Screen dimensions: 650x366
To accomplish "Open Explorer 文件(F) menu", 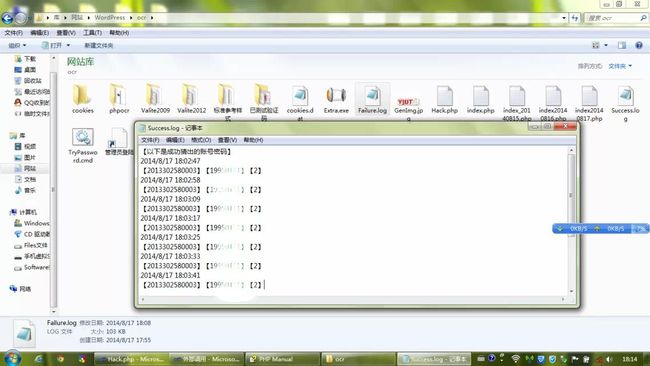I will [13, 33].
